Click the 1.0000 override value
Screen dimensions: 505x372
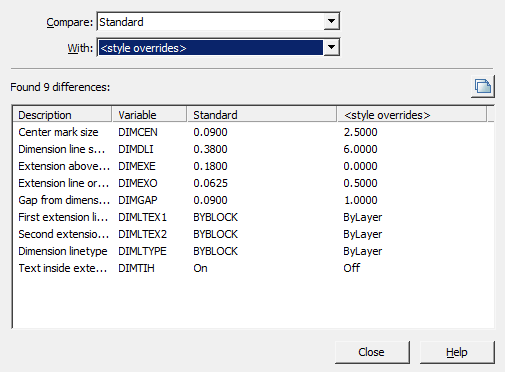(360, 200)
